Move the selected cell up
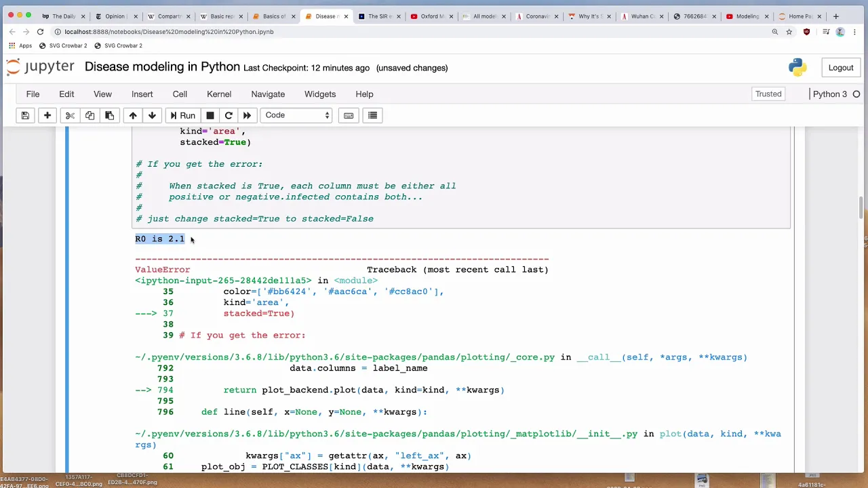The image size is (868, 488). tap(133, 115)
